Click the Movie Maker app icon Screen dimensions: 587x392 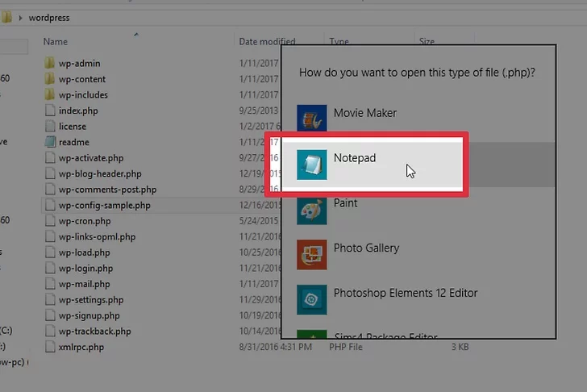click(311, 119)
